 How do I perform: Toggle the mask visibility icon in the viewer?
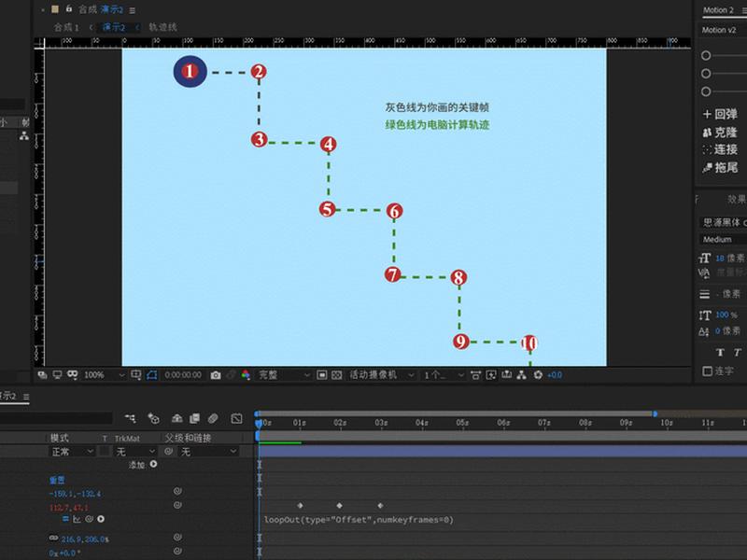(151, 375)
